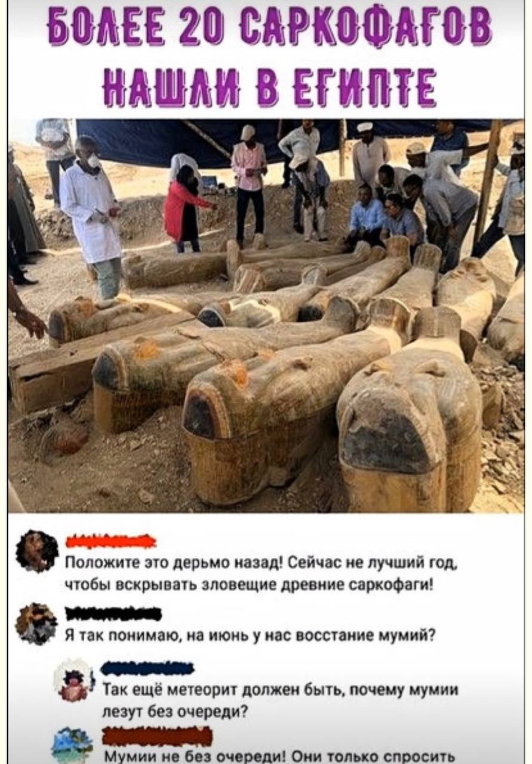Open the red redacted username of first comment

pos(110,541)
